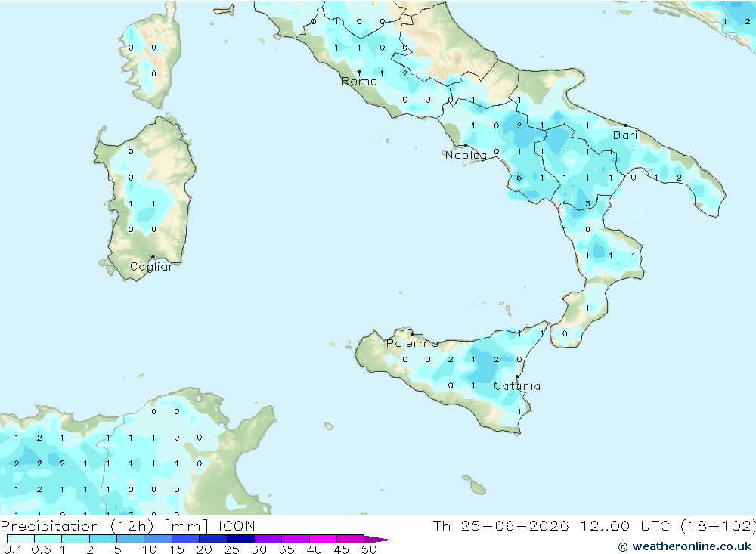Viewport: 756px width, 554px height.
Task: Select the 0.5–1 mm legend swatch
Action: coord(48,539)
